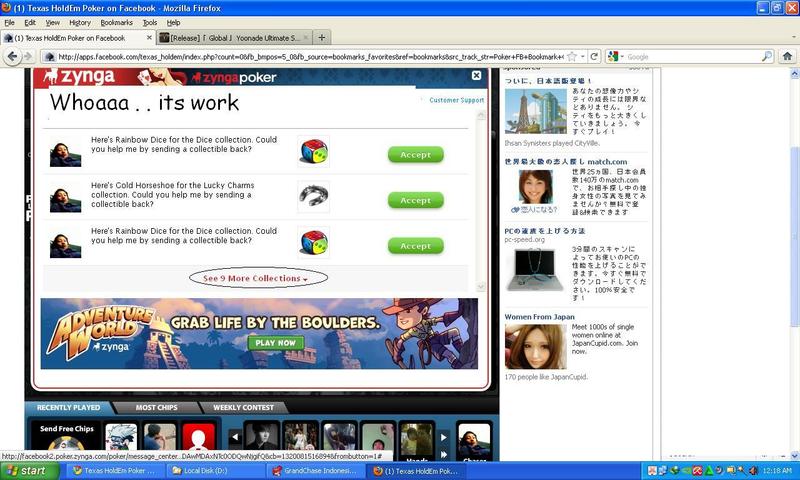Click the CityWille tower ad image

pyautogui.click(x=536, y=111)
